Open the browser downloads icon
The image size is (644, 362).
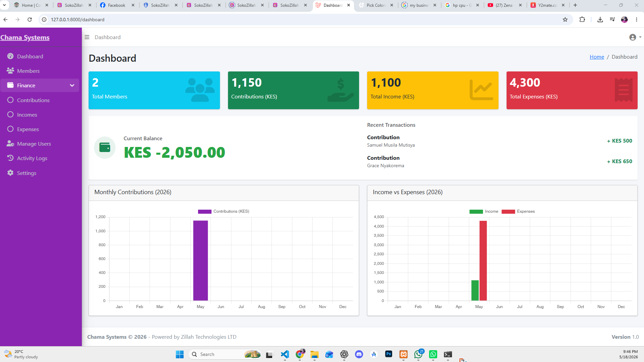click(600, 20)
